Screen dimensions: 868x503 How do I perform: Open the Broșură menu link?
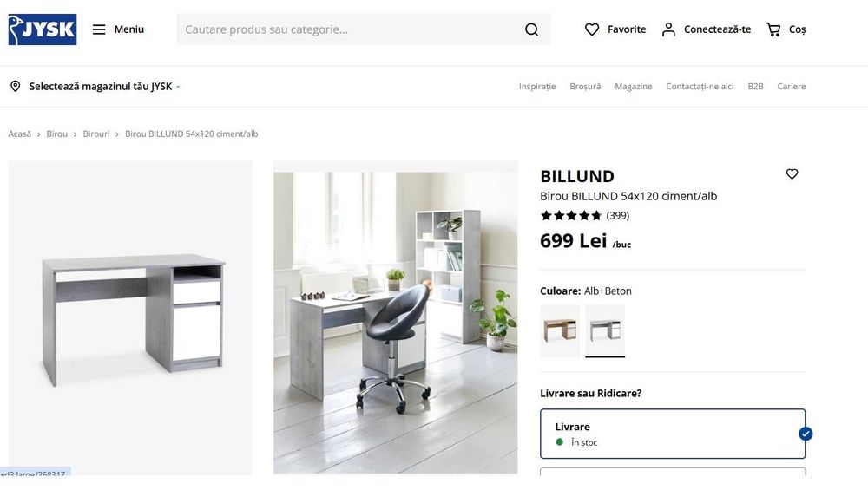pyautogui.click(x=585, y=87)
